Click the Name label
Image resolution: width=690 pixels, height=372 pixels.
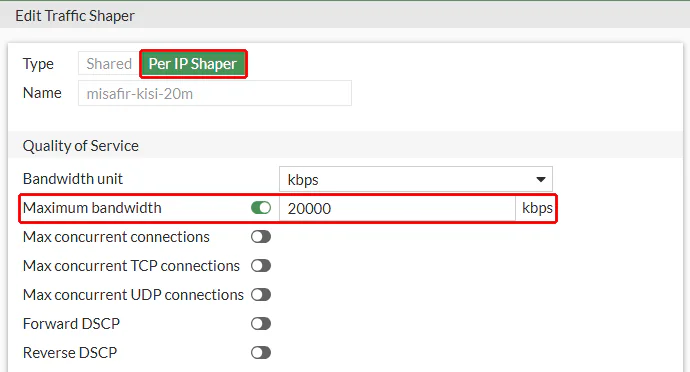[x=42, y=93]
